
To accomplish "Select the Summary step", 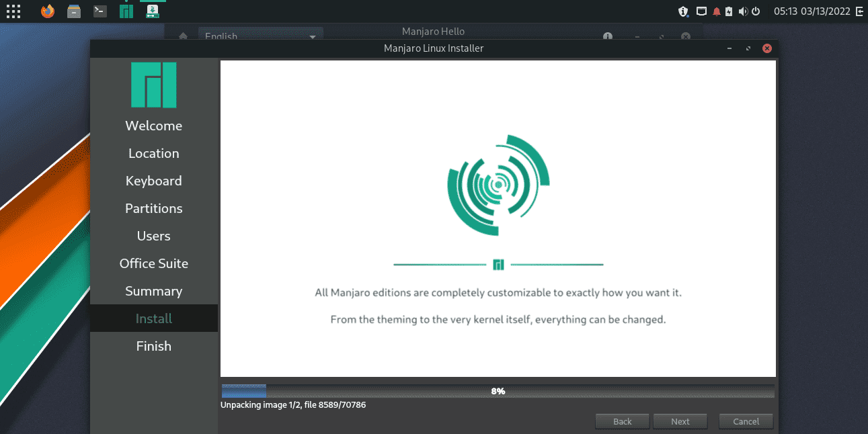I will (154, 291).
